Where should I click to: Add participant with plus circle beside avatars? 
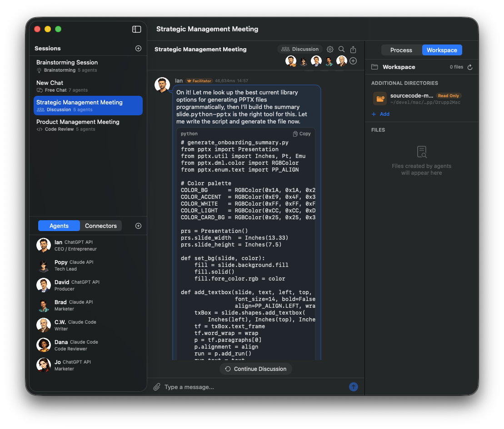[x=353, y=61]
